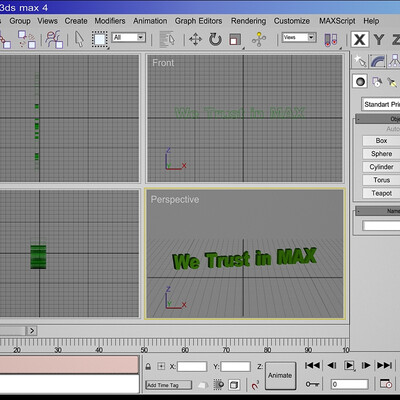Toggle Absolute/Offset transform type-in mode

(161, 367)
